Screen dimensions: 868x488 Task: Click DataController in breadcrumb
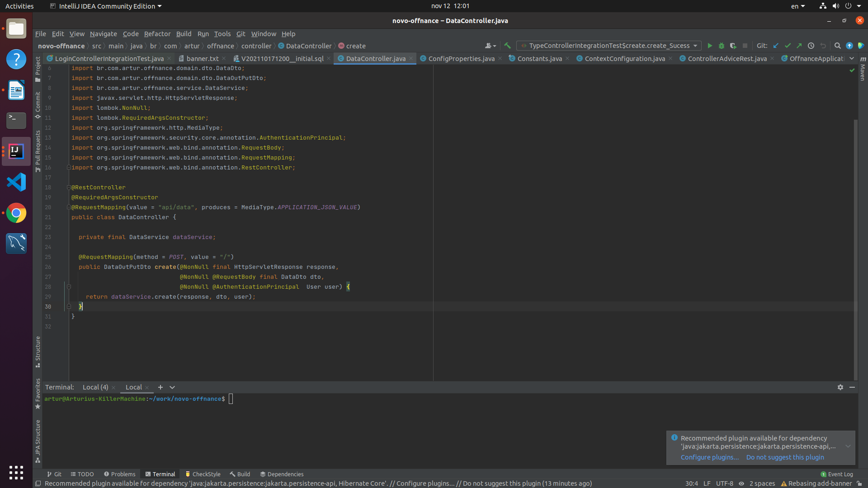(305, 46)
